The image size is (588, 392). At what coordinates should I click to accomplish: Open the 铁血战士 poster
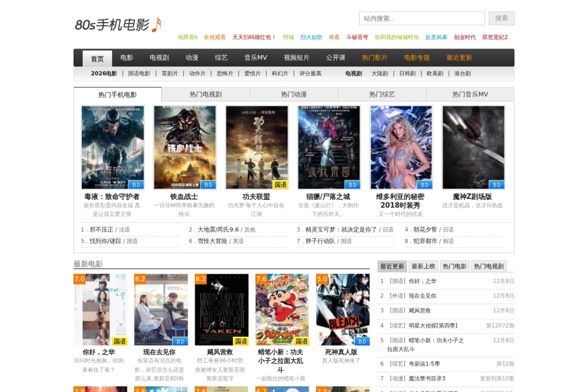click(185, 147)
